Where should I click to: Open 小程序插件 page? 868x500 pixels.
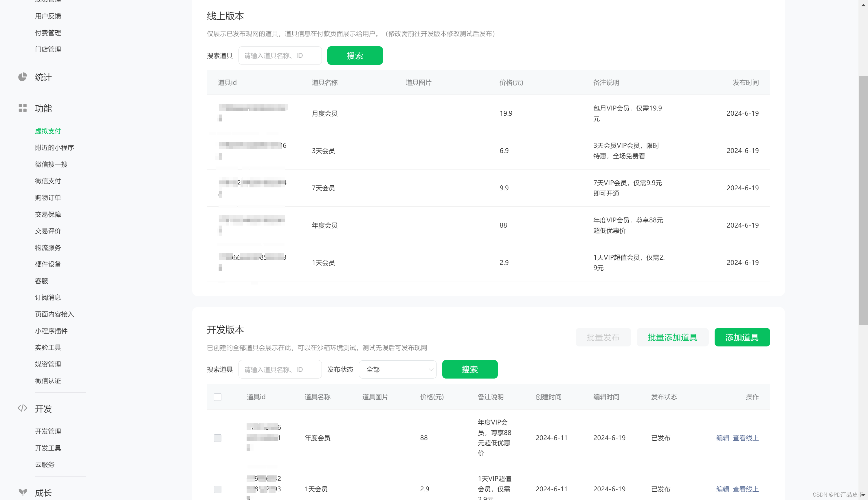coord(52,331)
